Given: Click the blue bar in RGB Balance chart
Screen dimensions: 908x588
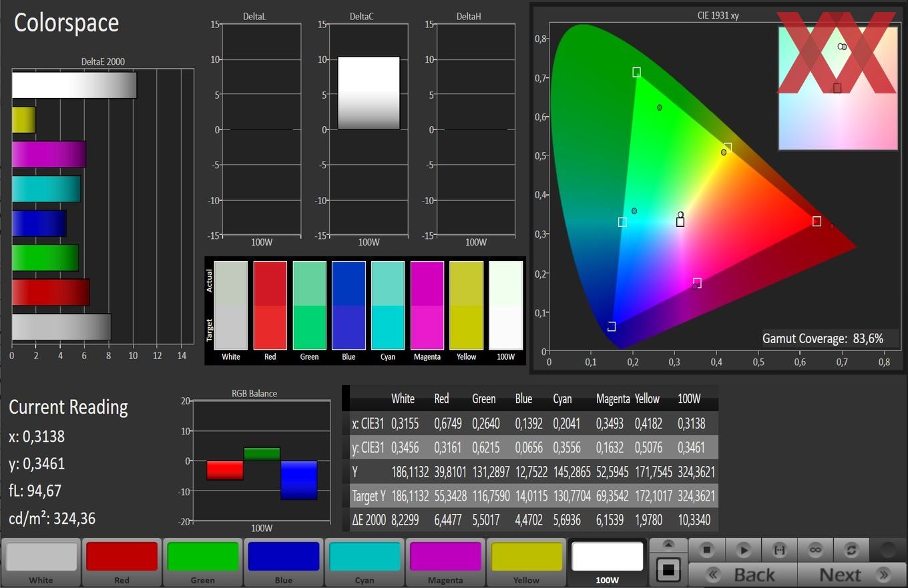Looking at the screenshot, I should pos(298,480).
